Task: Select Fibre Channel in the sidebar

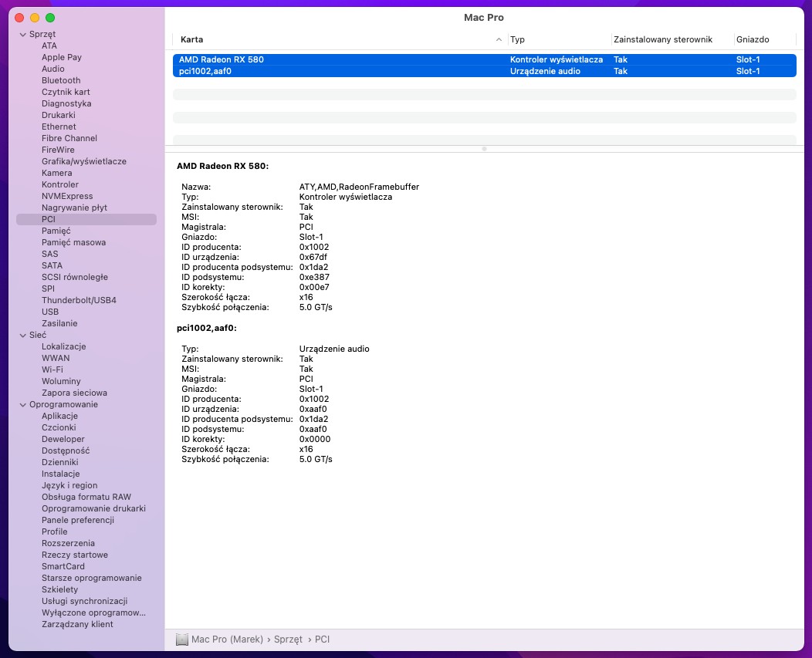Action: click(x=69, y=138)
